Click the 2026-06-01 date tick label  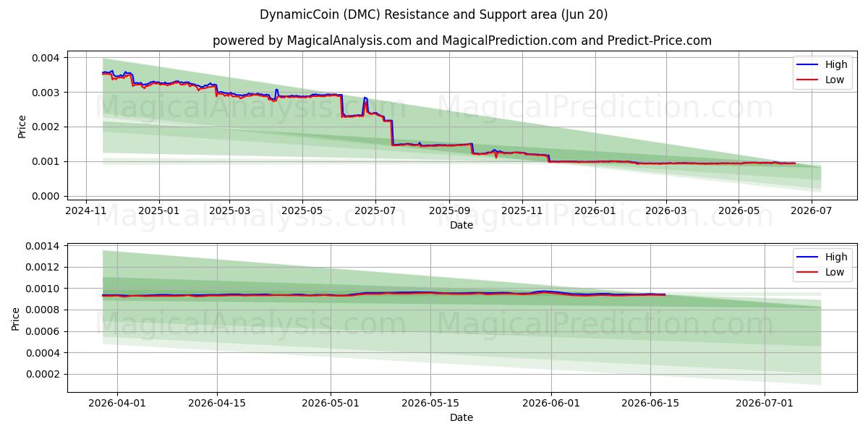tap(551, 403)
